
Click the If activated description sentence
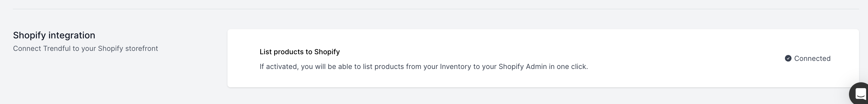coord(424,66)
